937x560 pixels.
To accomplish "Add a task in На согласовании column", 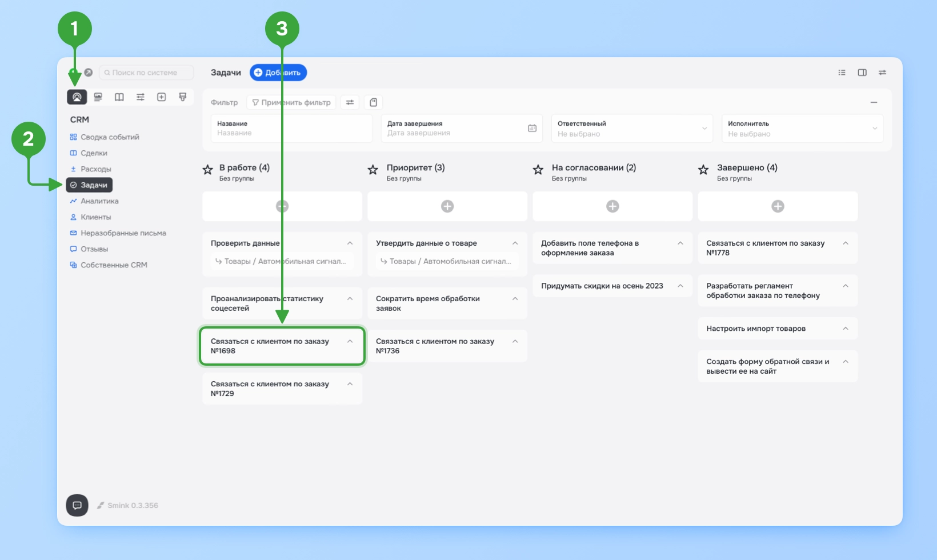I will click(612, 206).
